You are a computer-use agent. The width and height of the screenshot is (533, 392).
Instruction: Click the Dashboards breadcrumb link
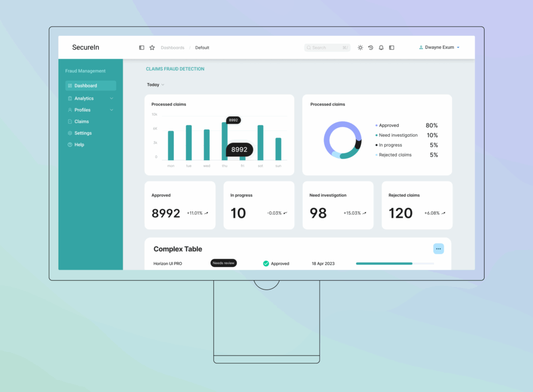[x=172, y=48]
